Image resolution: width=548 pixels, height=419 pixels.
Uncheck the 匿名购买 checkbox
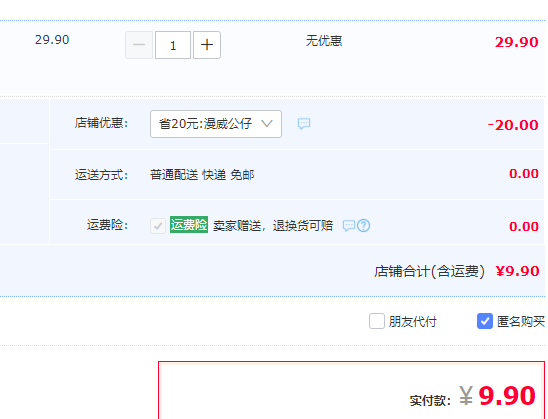tap(485, 321)
